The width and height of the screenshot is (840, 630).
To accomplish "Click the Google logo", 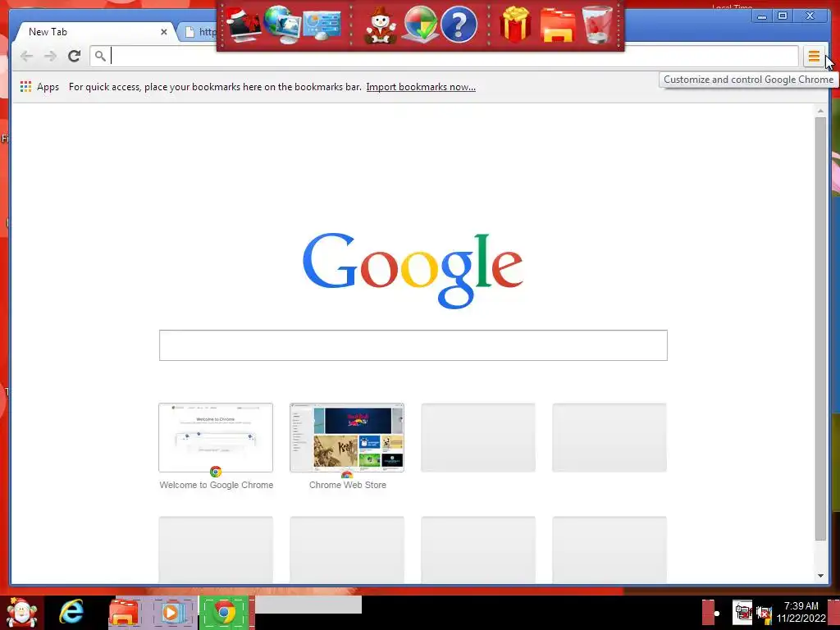I will (x=413, y=270).
